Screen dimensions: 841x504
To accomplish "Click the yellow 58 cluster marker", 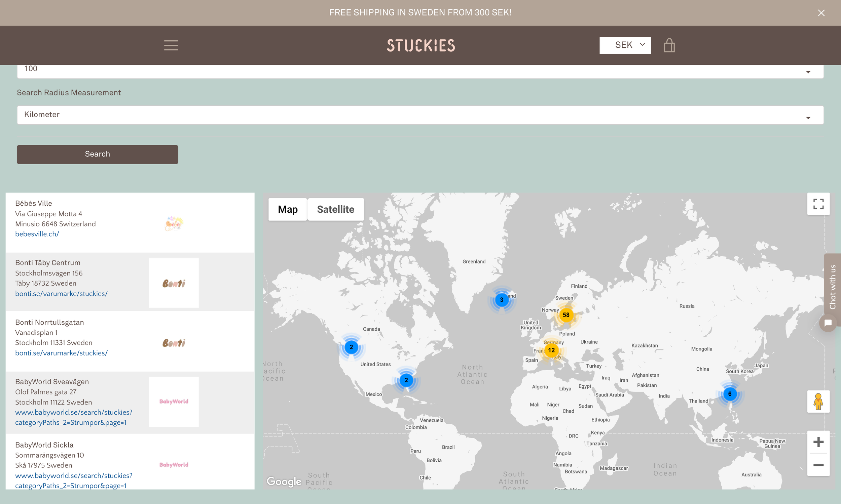I will pyautogui.click(x=565, y=315).
